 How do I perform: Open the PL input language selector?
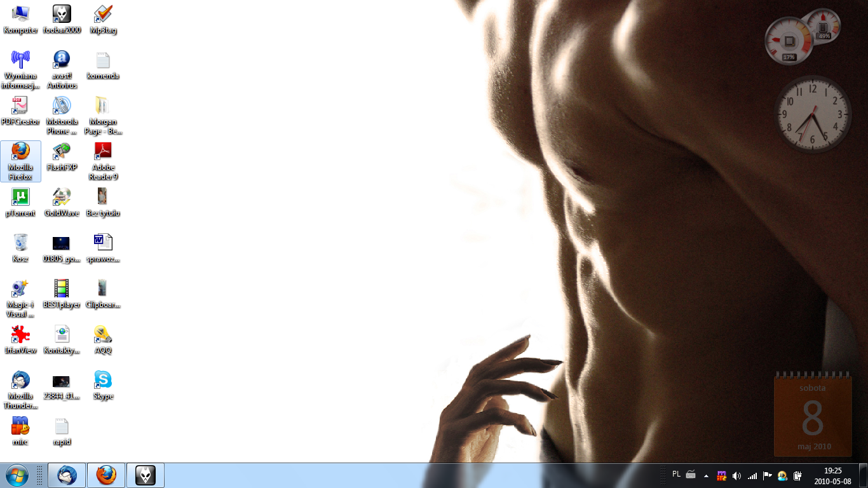click(x=676, y=475)
